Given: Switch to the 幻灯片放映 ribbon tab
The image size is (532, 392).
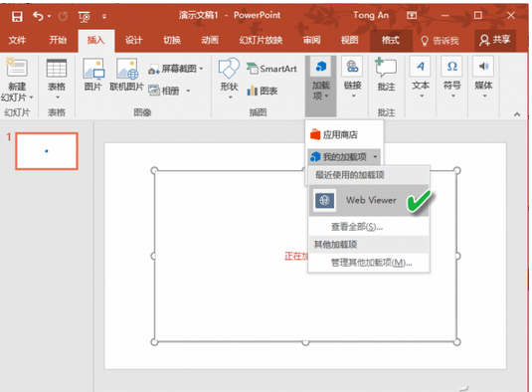Looking at the screenshot, I should click(x=261, y=40).
